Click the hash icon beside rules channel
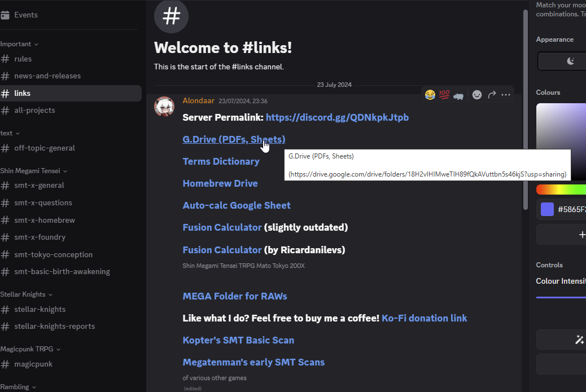Image resolution: width=586 pixels, height=392 pixels. click(x=5, y=59)
